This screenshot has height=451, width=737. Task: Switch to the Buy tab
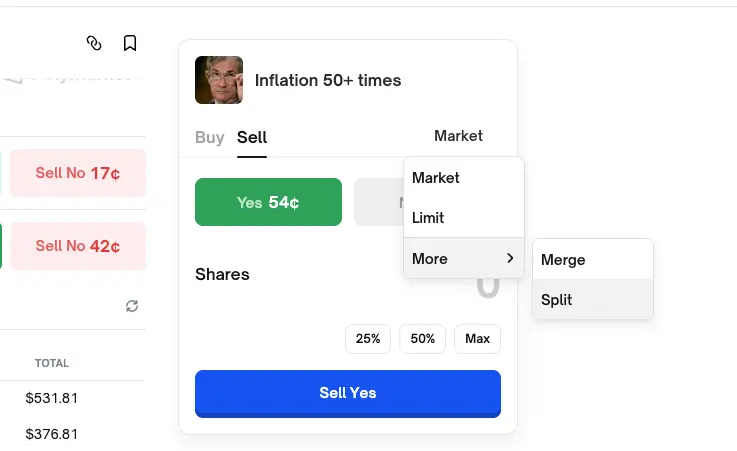click(x=209, y=137)
